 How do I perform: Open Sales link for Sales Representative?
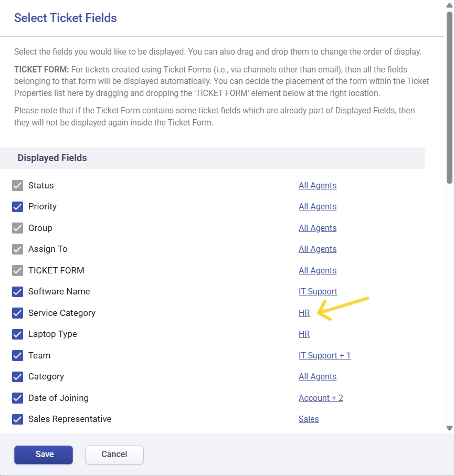click(x=309, y=419)
